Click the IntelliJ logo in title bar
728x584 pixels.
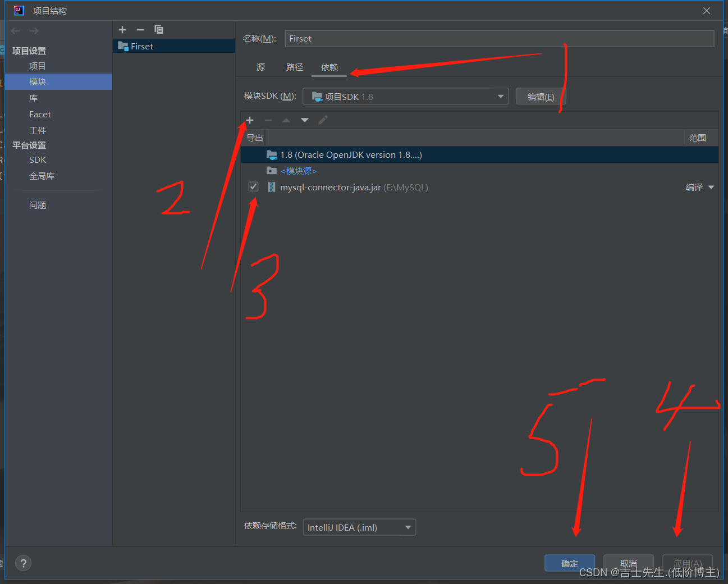pos(19,10)
